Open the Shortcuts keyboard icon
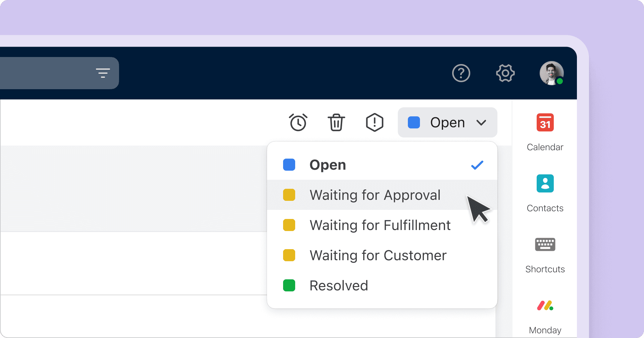644x338 pixels. point(545,245)
